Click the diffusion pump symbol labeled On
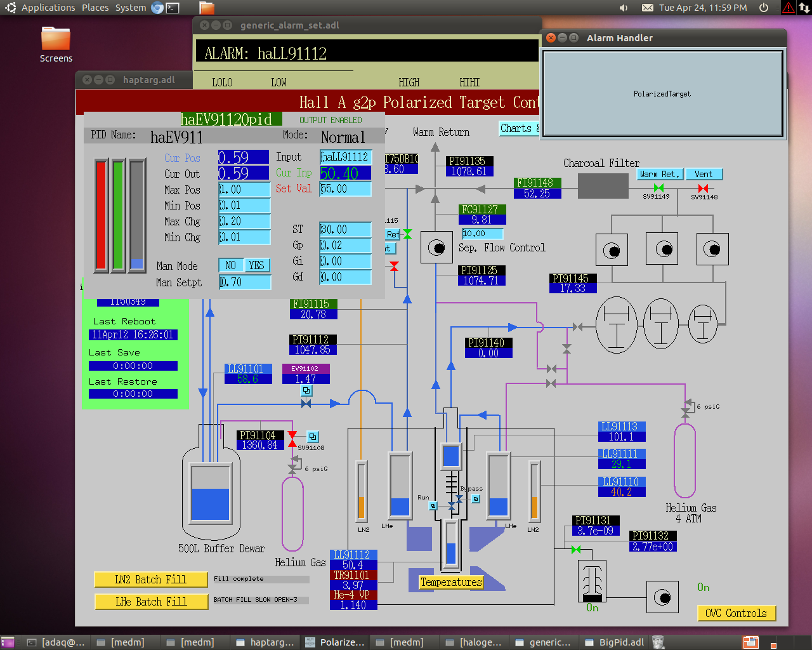 (x=592, y=581)
